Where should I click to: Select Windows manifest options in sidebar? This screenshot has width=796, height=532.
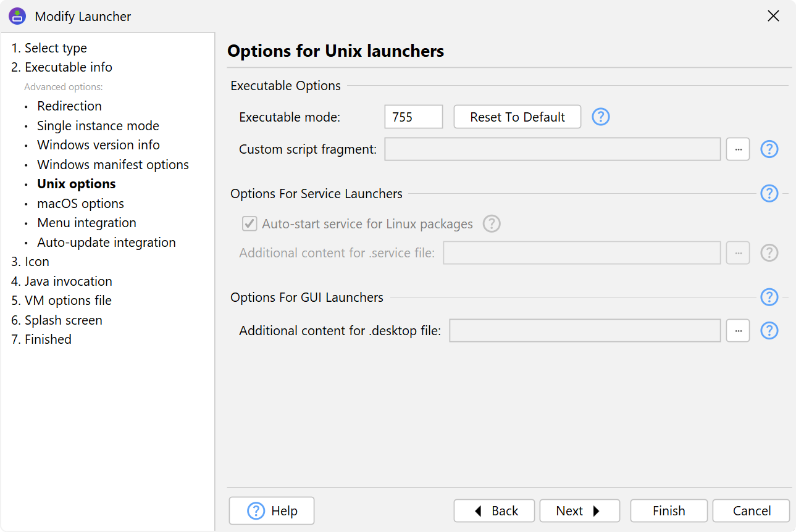point(112,165)
